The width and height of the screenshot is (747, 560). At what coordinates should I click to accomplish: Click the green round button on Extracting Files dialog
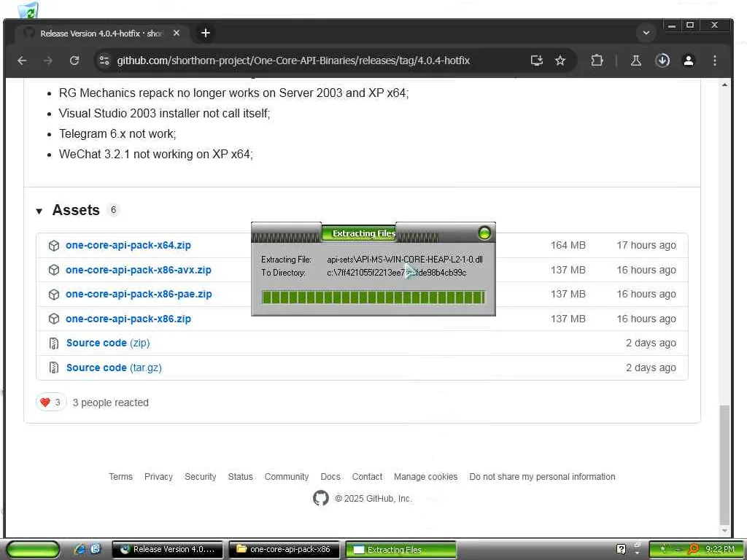484,233
